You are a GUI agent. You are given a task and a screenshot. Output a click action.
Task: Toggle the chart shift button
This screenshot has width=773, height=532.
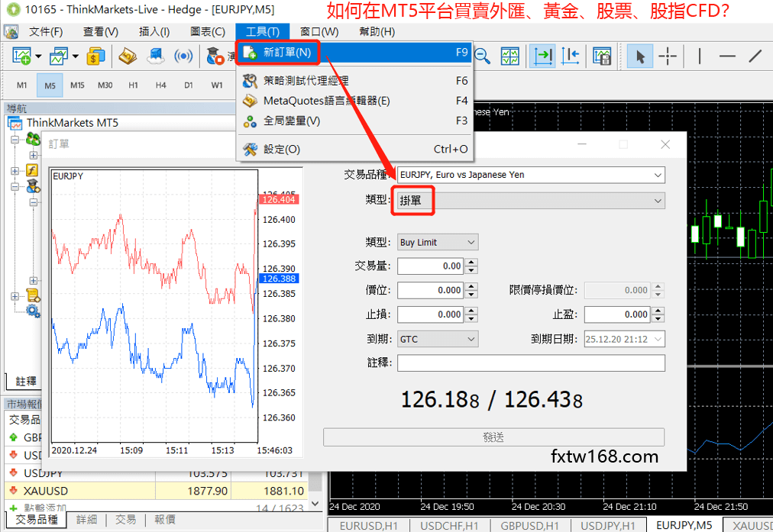click(x=570, y=56)
